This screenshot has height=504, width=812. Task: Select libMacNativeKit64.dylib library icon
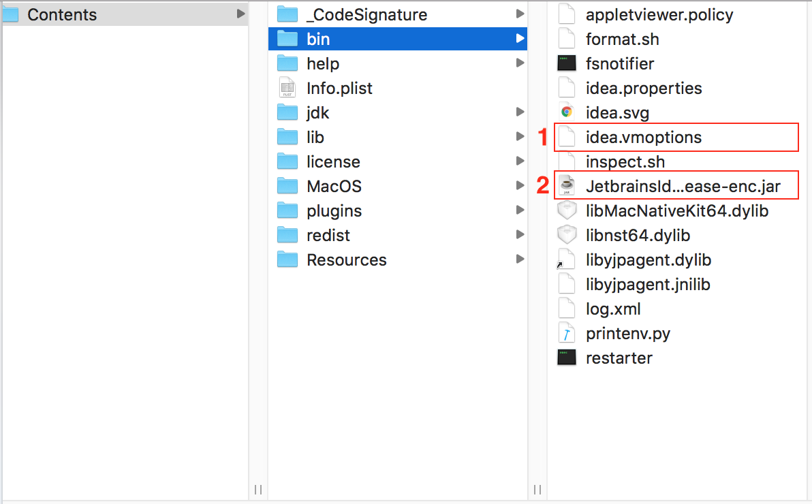click(x=567, y=210)
